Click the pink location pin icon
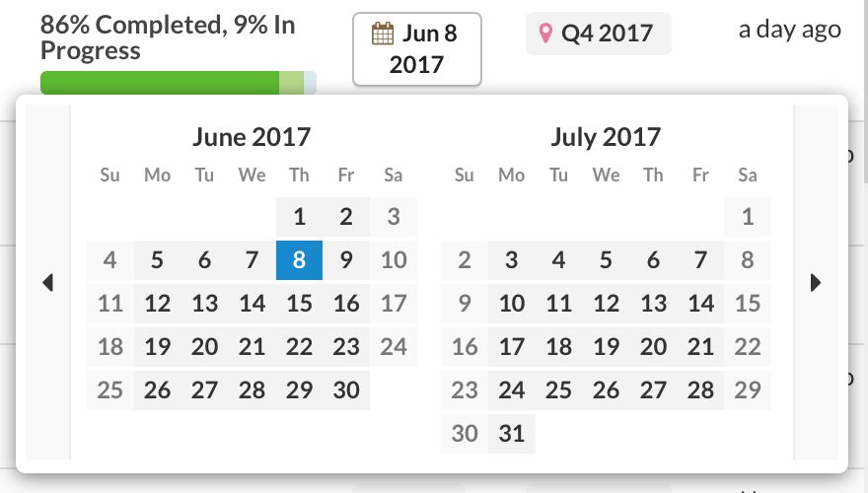 tap(545, 34)
